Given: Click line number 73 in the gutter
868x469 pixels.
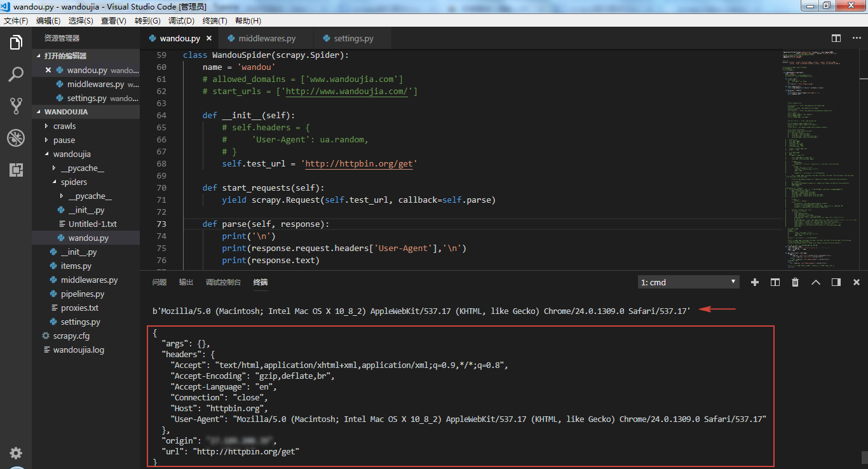Looking at the screenshot, I should (x=161, y=224).
